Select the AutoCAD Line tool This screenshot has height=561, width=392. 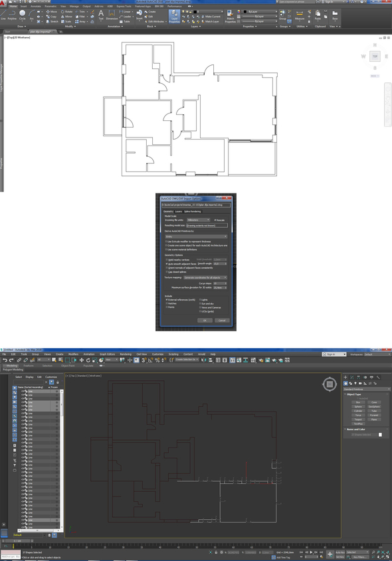[3, 15]
